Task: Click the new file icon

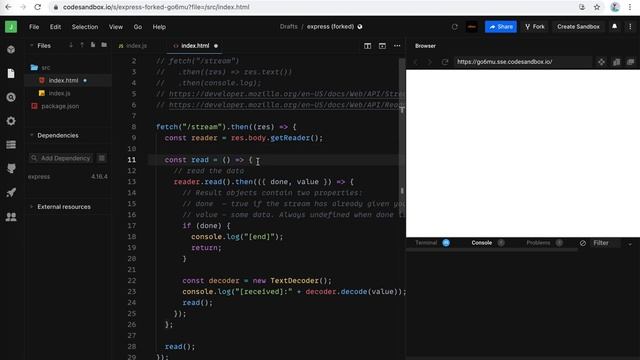Action: pyautogui.click(x=93, y=45)
